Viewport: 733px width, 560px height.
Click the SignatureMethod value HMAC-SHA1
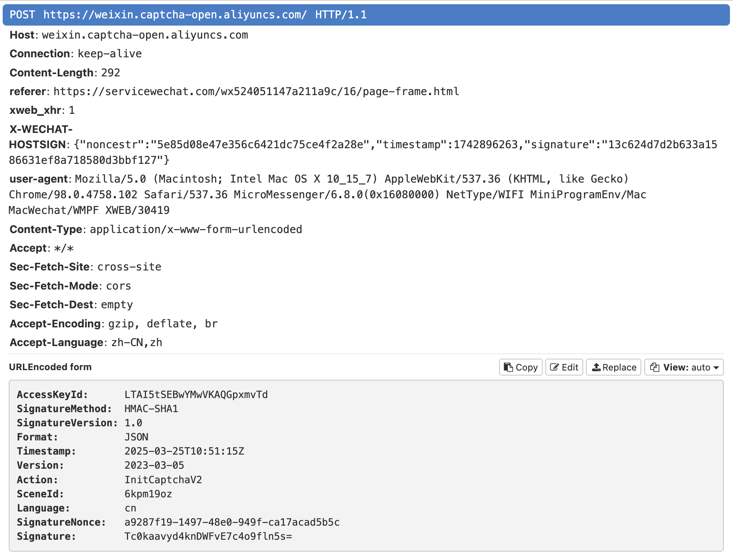[x=151, y=409]
